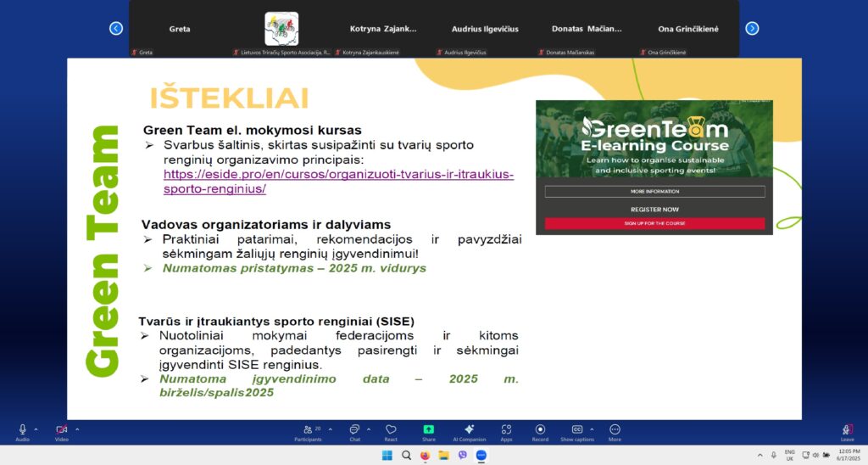This screenshot has width=868, height=465.
Task: Select Audrius Ilgevičius's participant tile
Action: click(485, 29)
